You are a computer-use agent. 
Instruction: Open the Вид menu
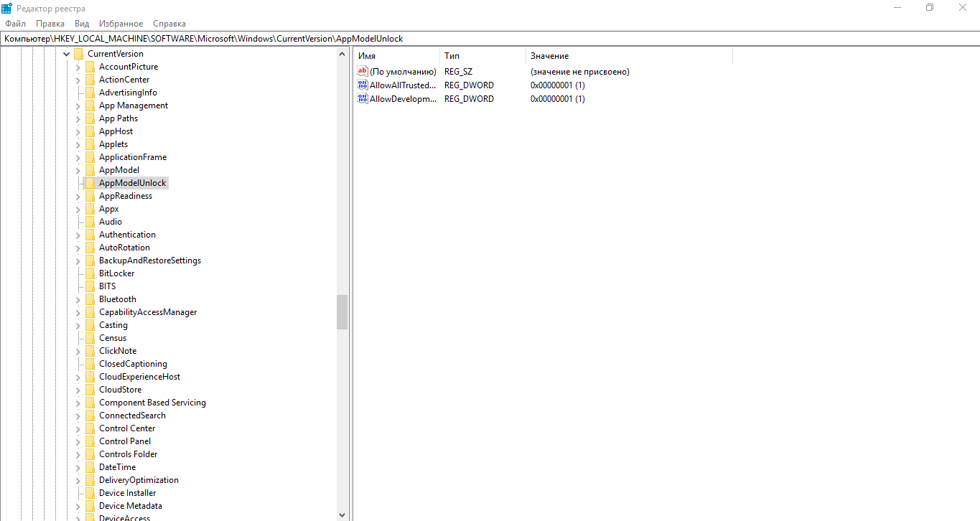pyautogui.click(x=82, y=24)
